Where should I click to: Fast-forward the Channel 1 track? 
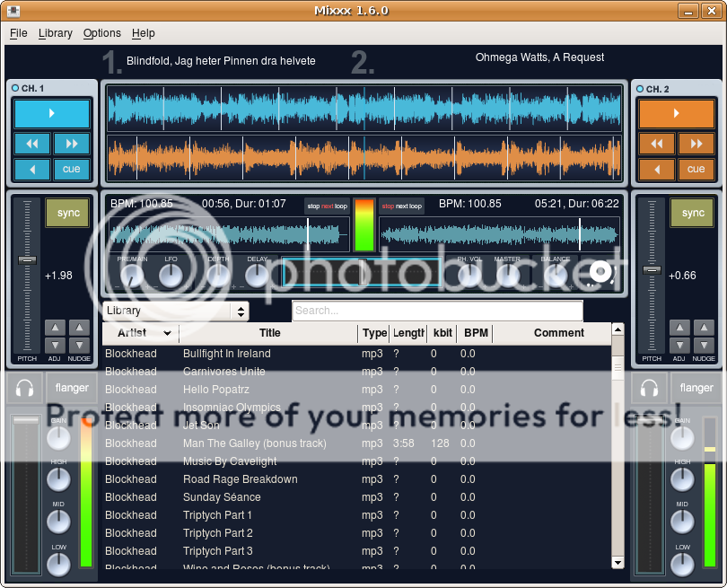72,144
